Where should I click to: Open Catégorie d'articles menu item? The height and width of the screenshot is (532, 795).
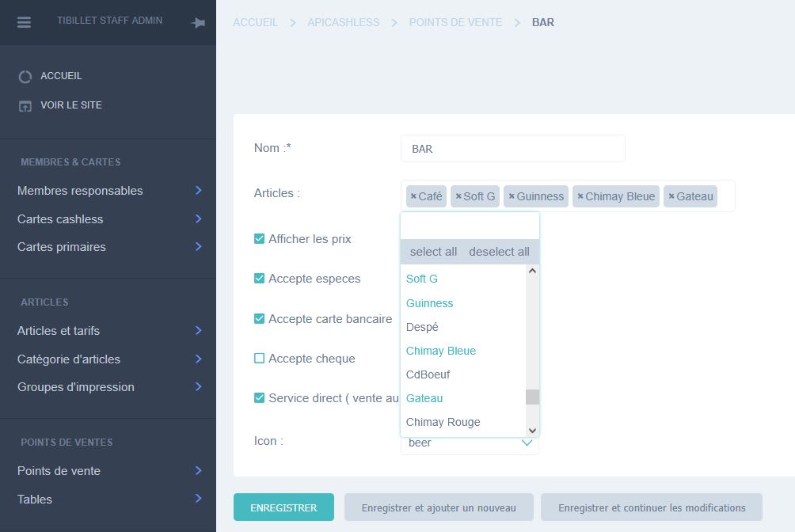tap(69, 359)
